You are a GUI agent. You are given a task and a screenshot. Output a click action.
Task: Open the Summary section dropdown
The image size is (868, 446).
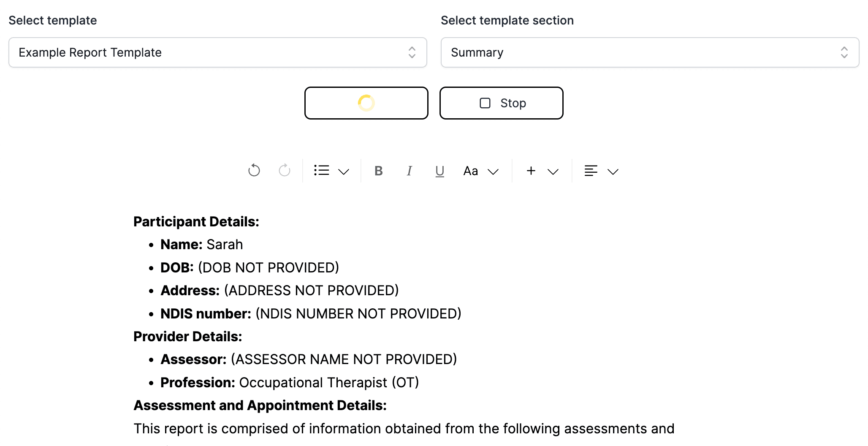click(x=650, y=52)
